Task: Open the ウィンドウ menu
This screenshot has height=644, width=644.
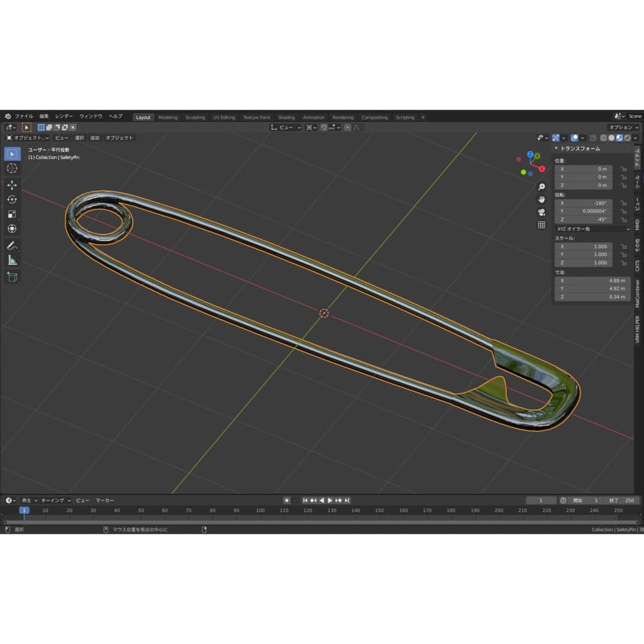Action: 91,116
